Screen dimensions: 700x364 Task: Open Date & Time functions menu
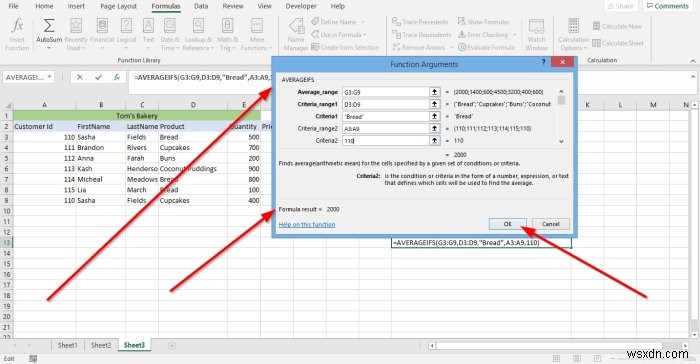(170, 34)
